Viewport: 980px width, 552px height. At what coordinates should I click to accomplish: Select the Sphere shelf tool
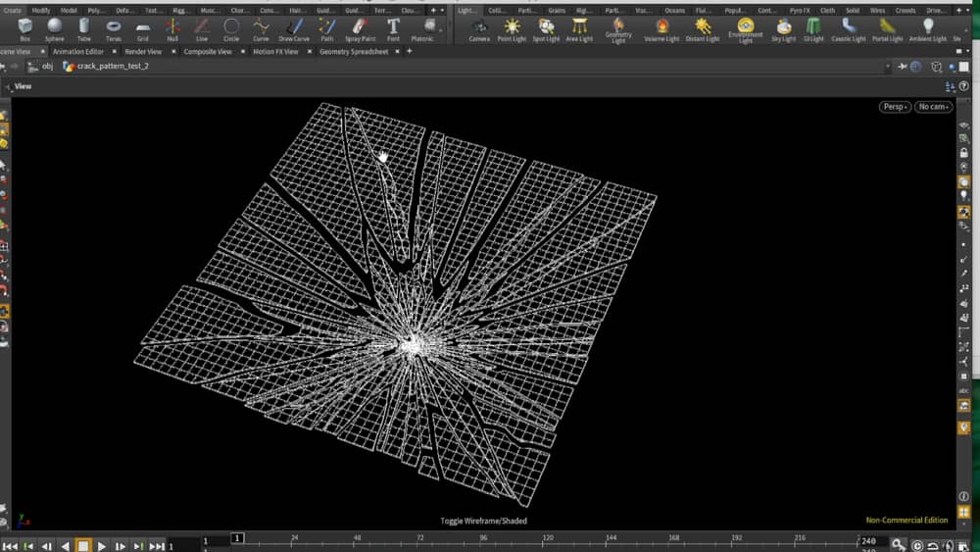click(x=54, y=29)
